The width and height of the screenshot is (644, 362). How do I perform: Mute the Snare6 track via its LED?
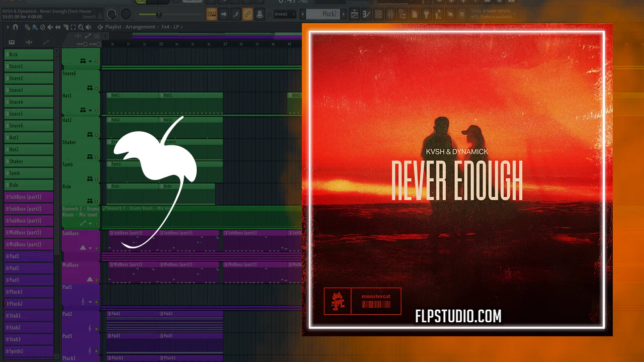[x=96, y=88]
